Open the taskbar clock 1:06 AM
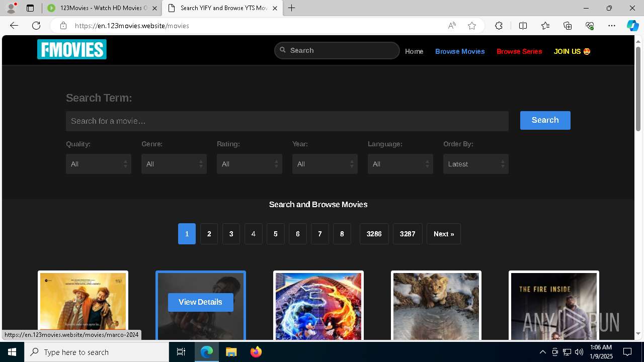 click(601, 352)
